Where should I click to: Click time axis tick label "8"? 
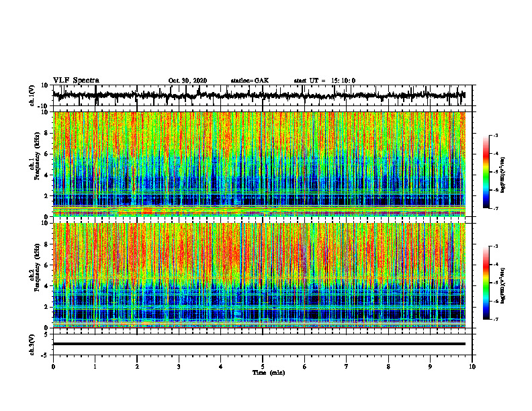click(388, 367)
